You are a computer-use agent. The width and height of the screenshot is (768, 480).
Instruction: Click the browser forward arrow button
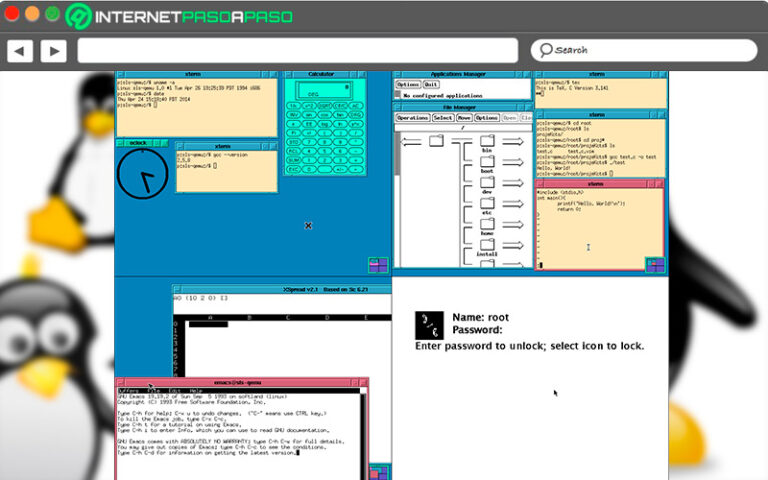[53, 50]
